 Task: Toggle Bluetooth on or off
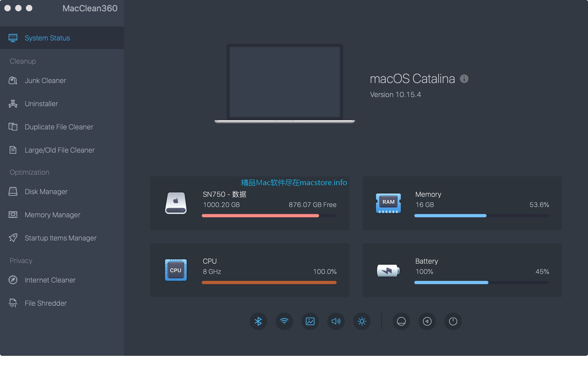[x=258, y=321]
